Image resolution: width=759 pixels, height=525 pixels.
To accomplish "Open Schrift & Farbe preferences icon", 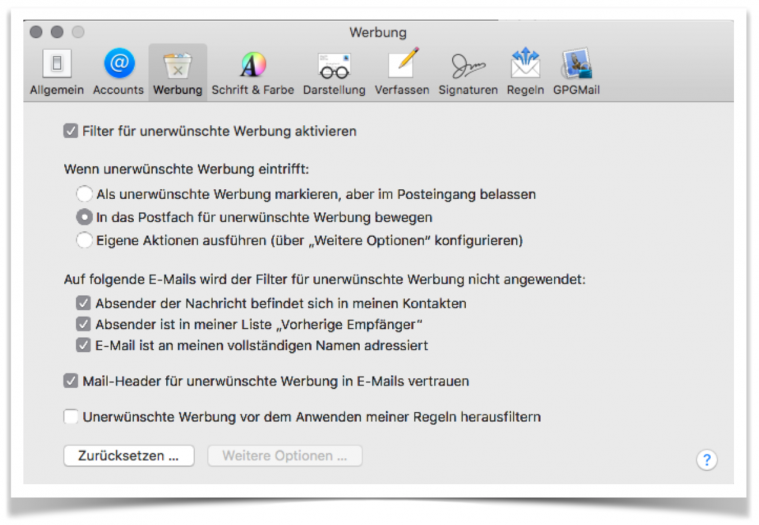I will click(x=253, y=64).
